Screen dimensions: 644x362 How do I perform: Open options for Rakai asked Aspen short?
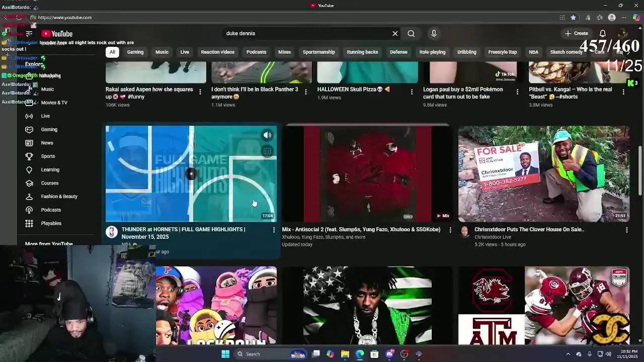click(200, 92)
